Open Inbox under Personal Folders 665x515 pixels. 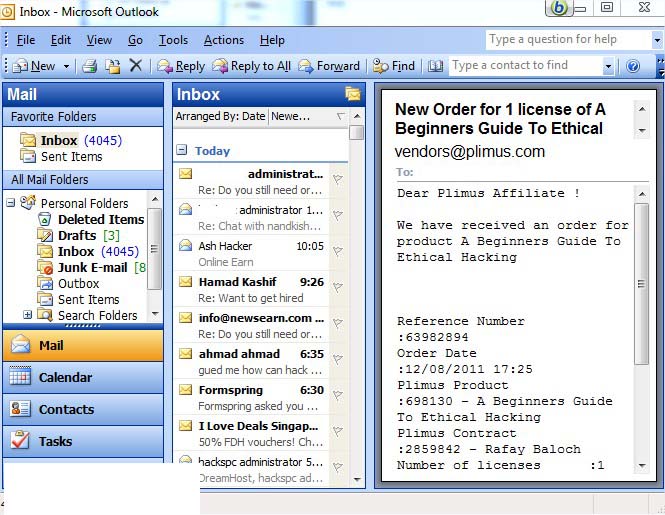[x=88, y=251]
